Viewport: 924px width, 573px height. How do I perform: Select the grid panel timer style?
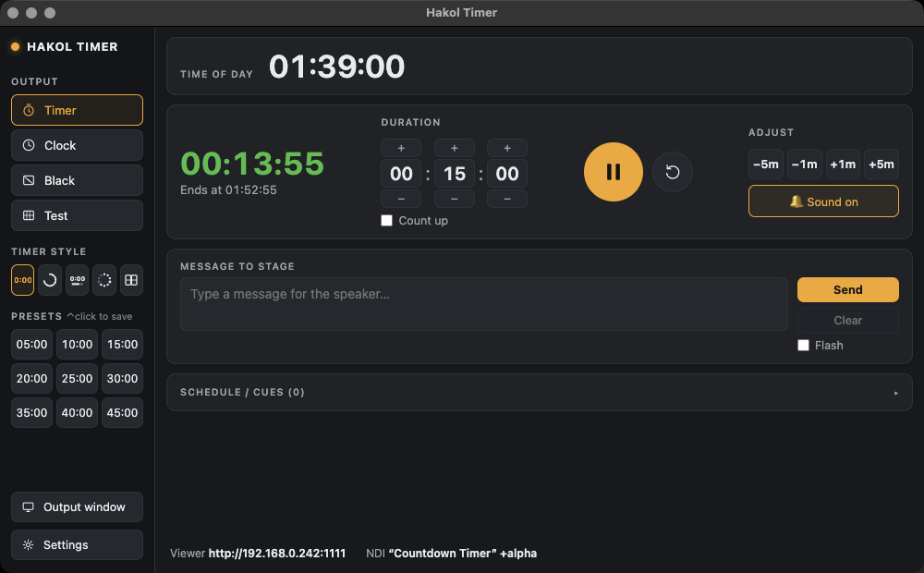(x=131, y=280)
